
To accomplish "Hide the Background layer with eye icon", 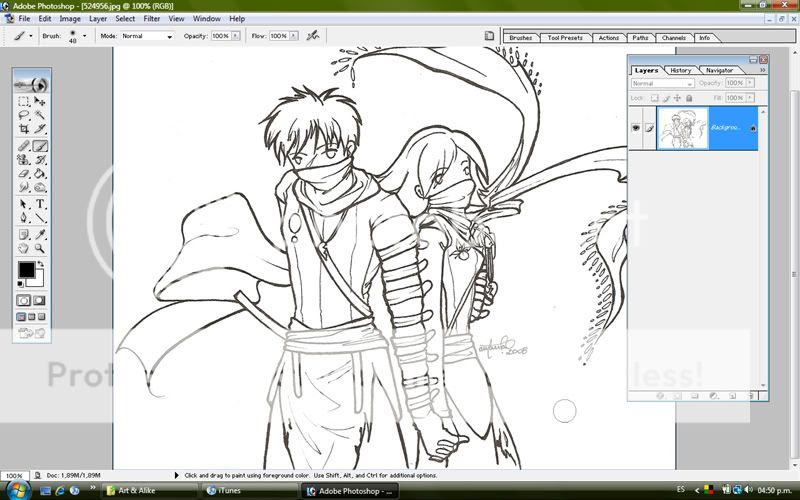I will point(635,128).
